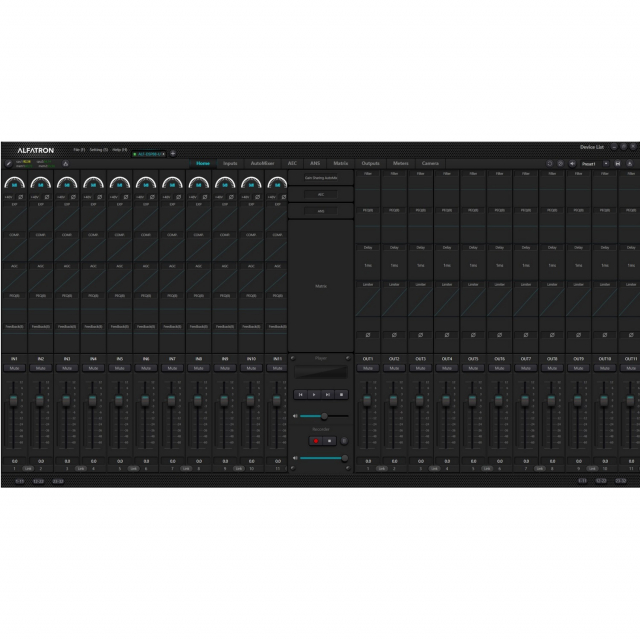Switch to the AutoMixer tab

(x=263, y=163)
